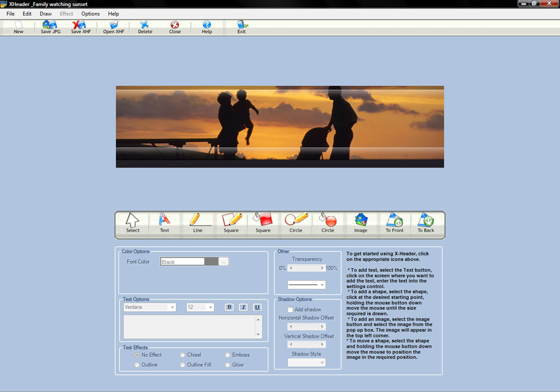Open the font size 12 dropdown
560x392 pixels.
click(211, 307)
